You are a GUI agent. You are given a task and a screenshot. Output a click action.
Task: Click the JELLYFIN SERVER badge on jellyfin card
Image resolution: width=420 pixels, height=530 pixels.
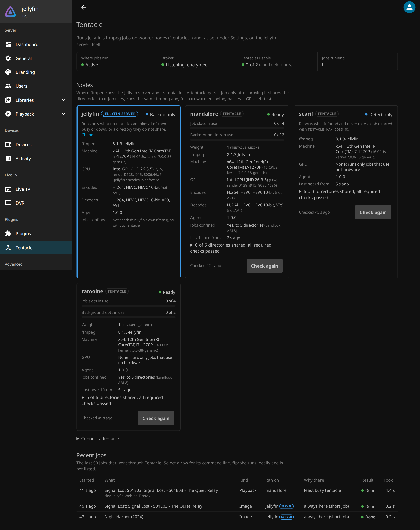pos(119,114)
